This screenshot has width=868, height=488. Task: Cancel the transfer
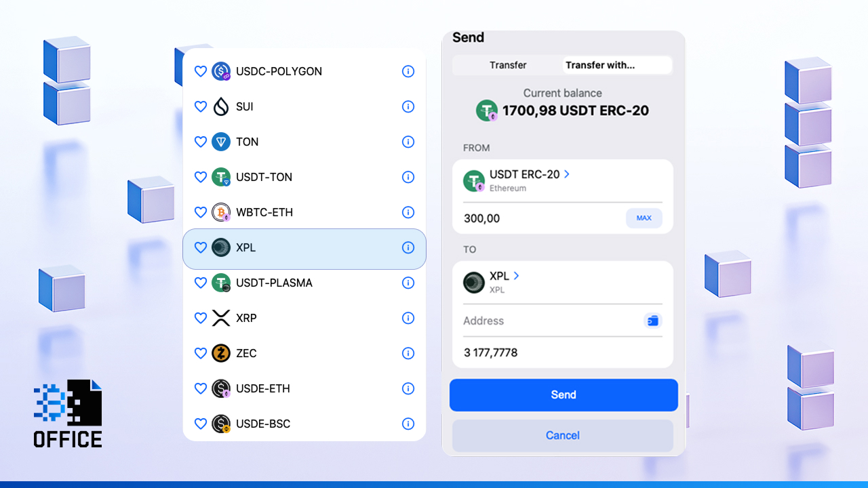coord(562,435)
